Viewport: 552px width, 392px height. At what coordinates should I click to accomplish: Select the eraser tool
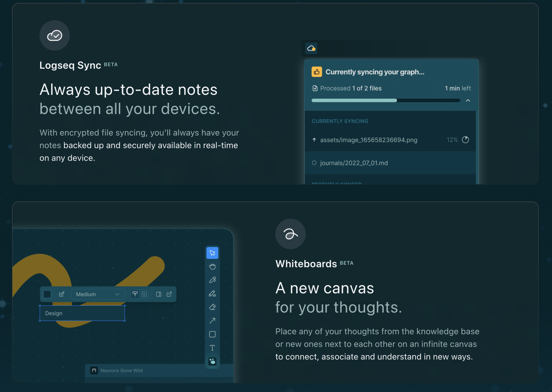tap(212, 307)
